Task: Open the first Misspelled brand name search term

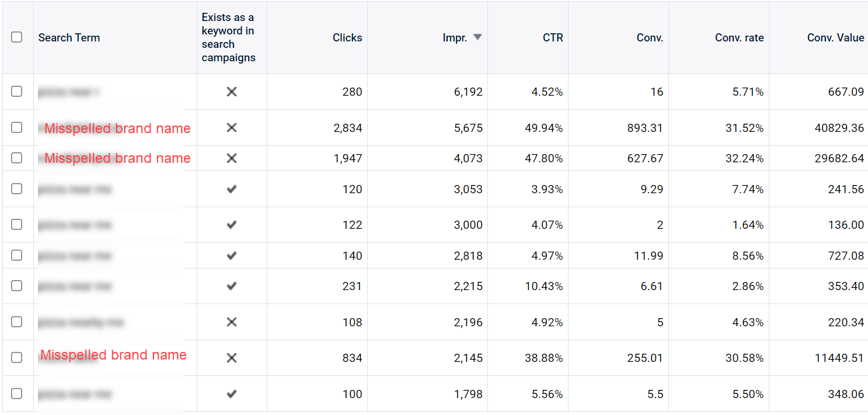Action: click(x=117, y=128)
